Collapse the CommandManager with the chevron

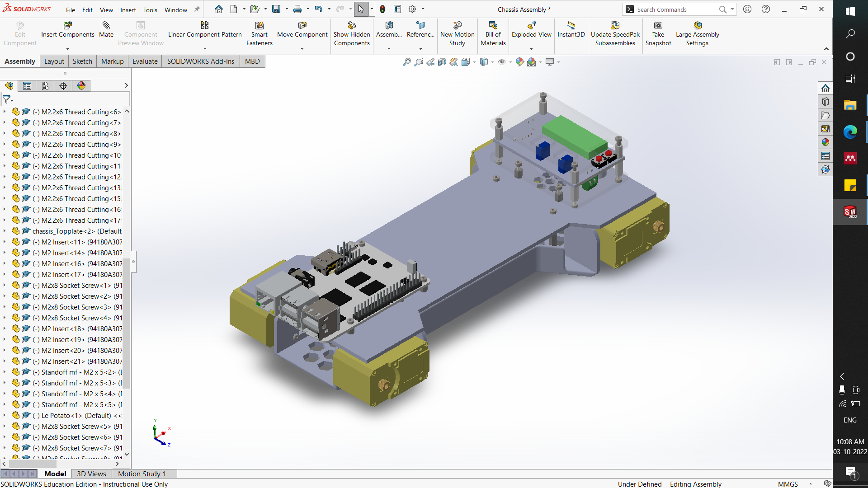tap(826, 49)
